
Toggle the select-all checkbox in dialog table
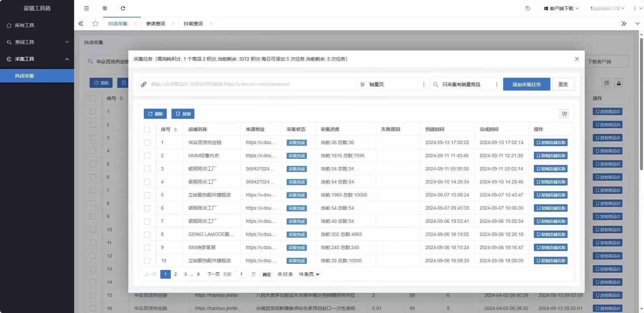[147, 130]
